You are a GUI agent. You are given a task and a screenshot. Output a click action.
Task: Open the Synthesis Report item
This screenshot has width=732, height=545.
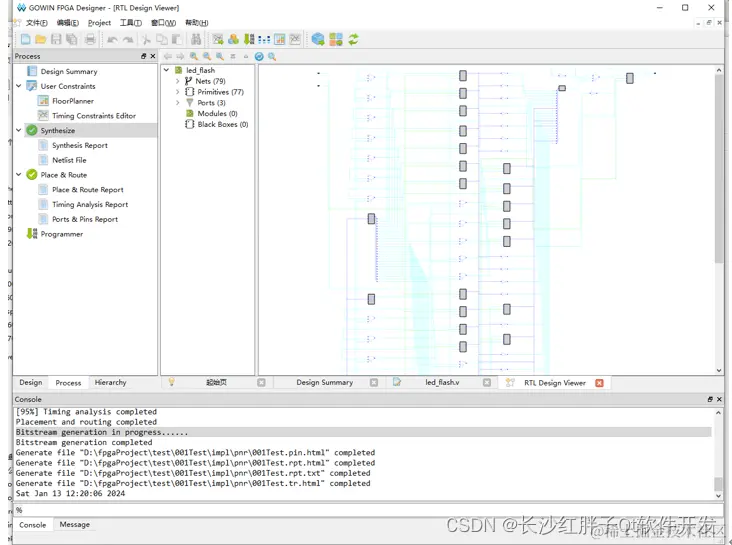click(x=80, y=145)
